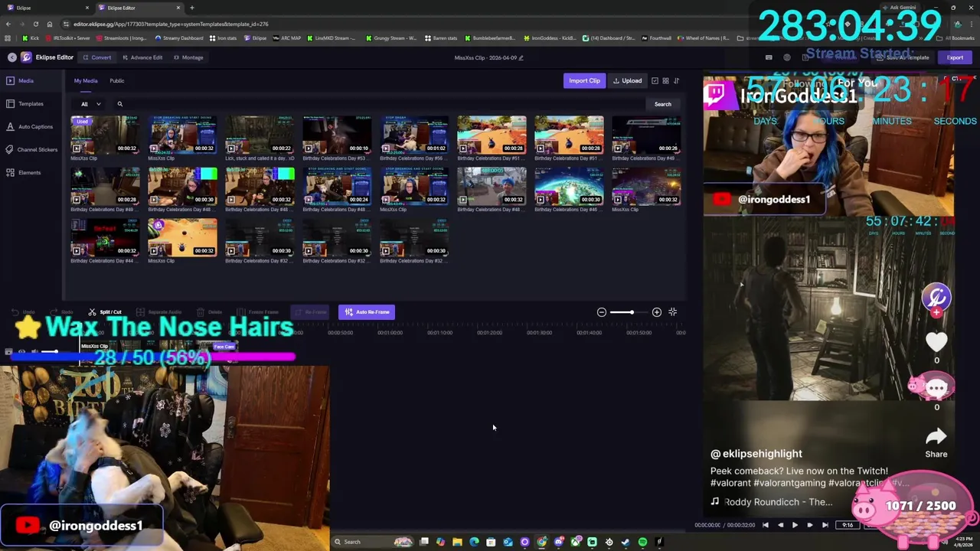Select the Public media tab

[117, 80]
